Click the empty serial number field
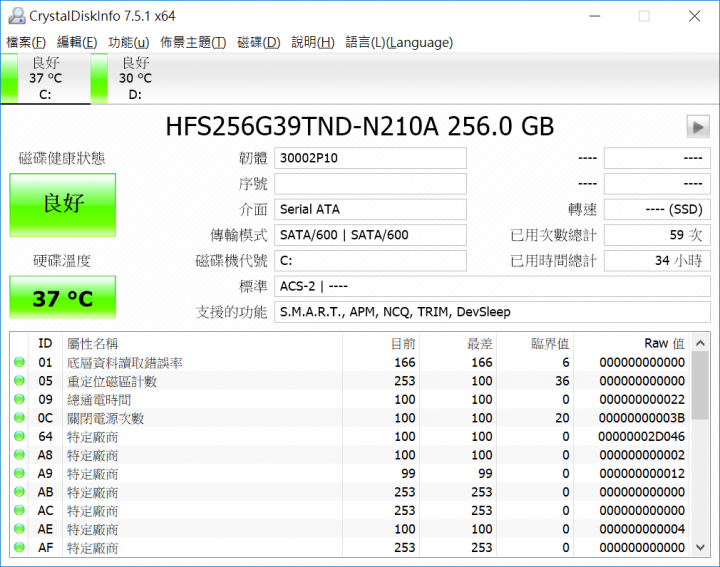Image resolution: width=720 pixels, height=567 pixels. (x=370, y=184)
